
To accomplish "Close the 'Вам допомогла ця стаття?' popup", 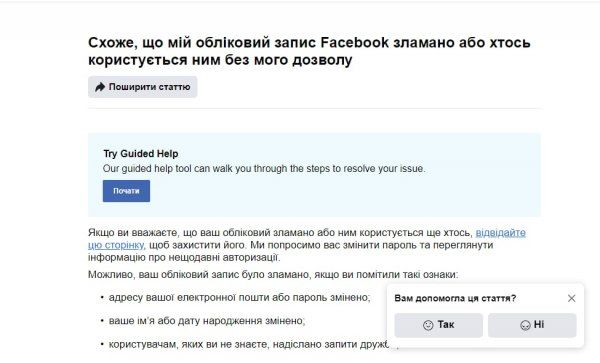I will [571, 298].
